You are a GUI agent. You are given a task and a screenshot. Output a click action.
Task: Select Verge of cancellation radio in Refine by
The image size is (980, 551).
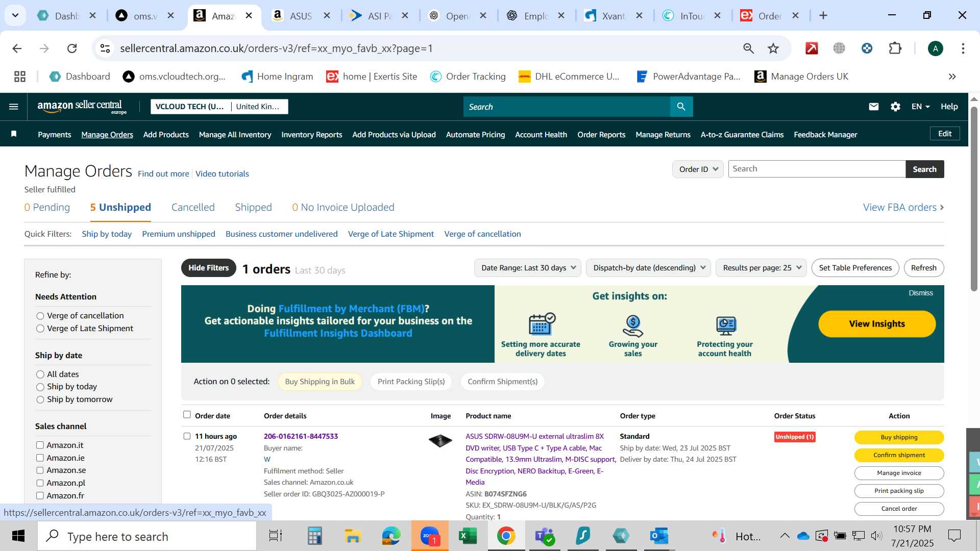(x=40, y=316)
